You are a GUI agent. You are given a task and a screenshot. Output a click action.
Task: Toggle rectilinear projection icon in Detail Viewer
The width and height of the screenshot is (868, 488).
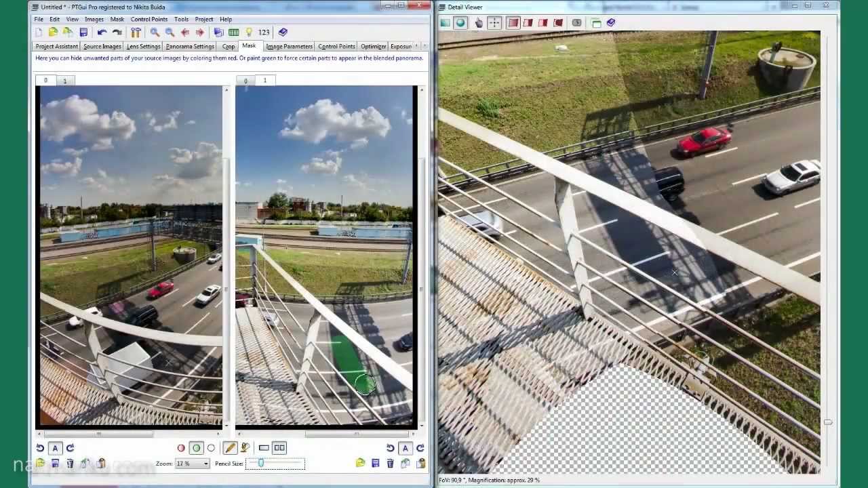pyautogui.click(x=445, y=23)
